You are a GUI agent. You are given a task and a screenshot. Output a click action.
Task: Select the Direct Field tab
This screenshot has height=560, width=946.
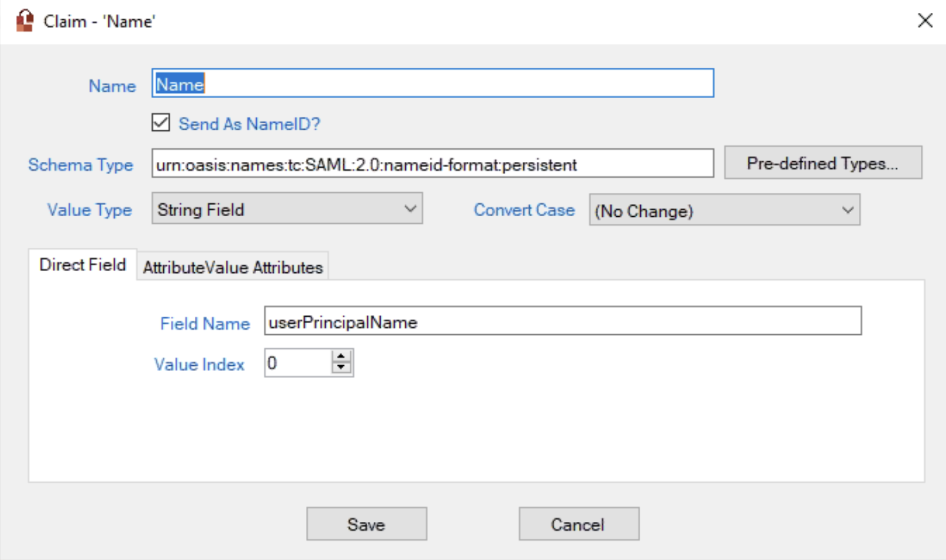point(83,264)
